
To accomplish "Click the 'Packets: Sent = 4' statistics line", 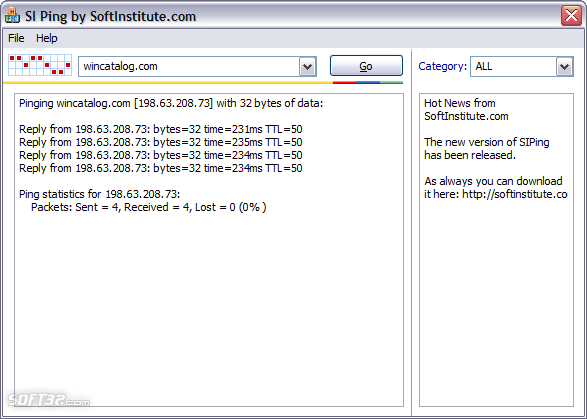I will pyautogui.click(x=149, y=207).
